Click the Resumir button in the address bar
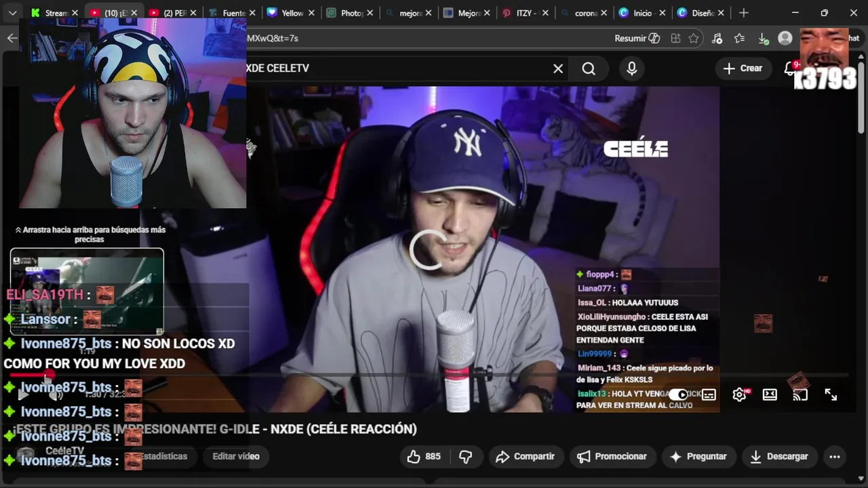Screen dimensions: 868x488 [x=637, y=38]
